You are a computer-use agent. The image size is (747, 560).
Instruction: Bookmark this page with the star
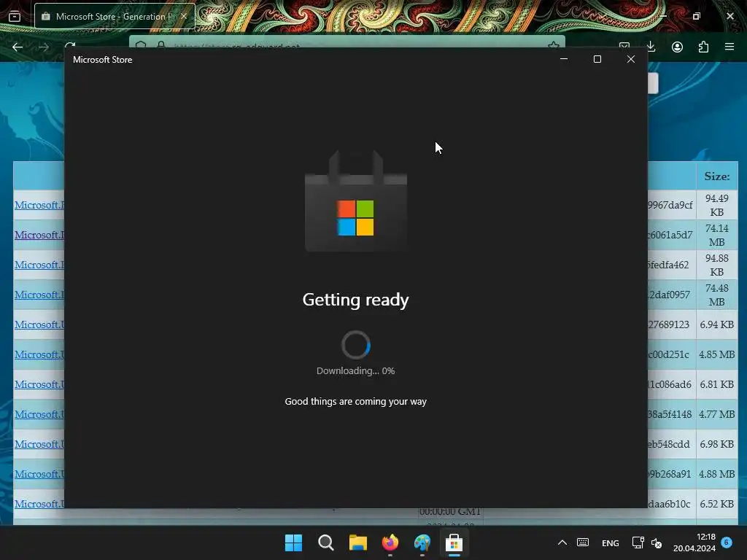[x=553, y=44]
